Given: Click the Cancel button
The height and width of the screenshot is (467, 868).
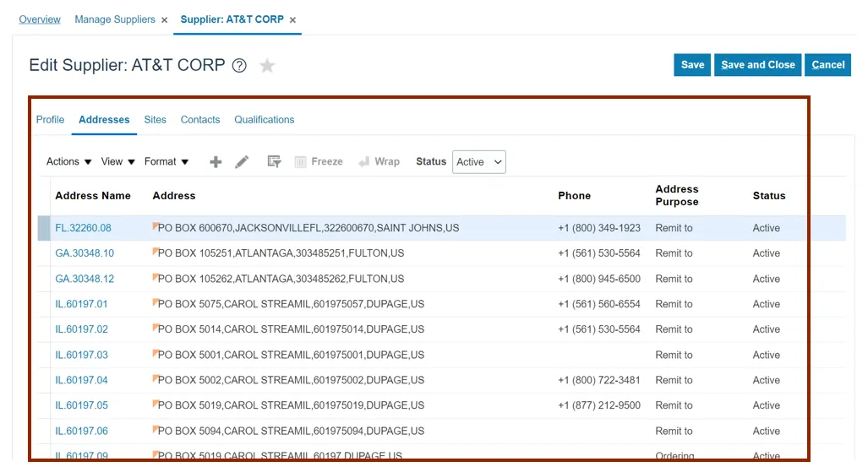Looking at the screenshot, I should 827,65.
